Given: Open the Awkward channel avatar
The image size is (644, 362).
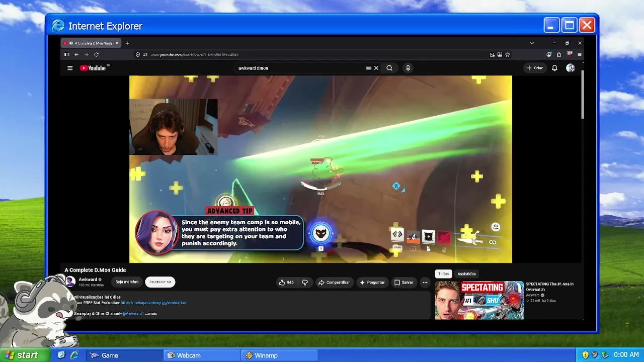Looking at the screenshot, I should [x=70, y=282].
